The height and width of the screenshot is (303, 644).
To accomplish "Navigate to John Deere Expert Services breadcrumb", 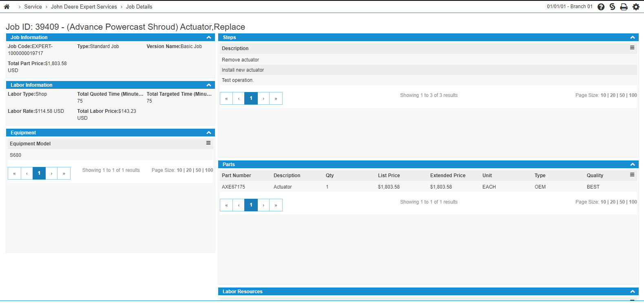I will click(84, 7).
